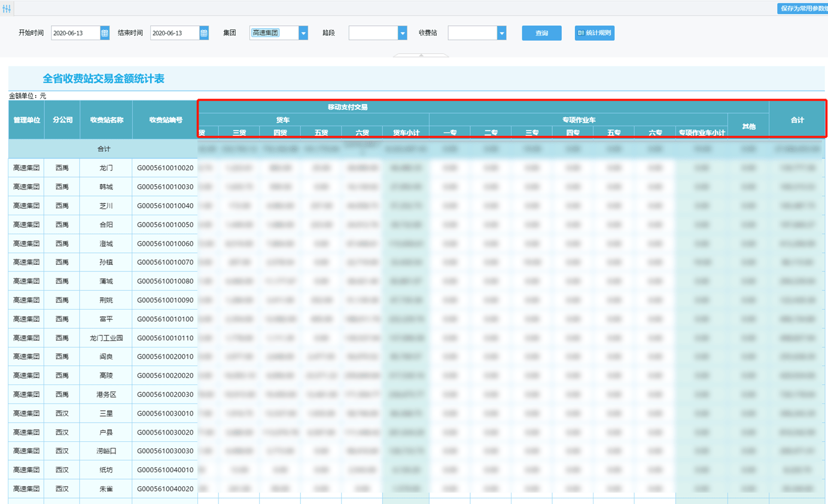The width and height of the screenshot is (828, 504).
Task: Select the 户县 station name cell
Action: pyautogui.click(x=106, y=432)
